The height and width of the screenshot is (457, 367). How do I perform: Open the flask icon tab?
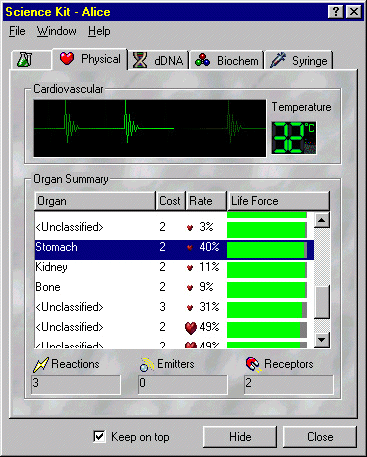pos(31,60)
